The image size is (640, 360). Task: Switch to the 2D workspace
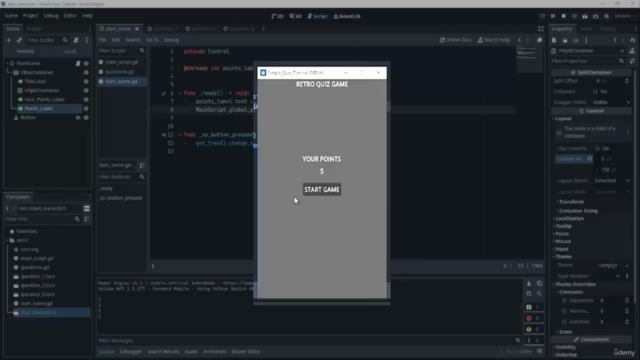coord(278,16)
